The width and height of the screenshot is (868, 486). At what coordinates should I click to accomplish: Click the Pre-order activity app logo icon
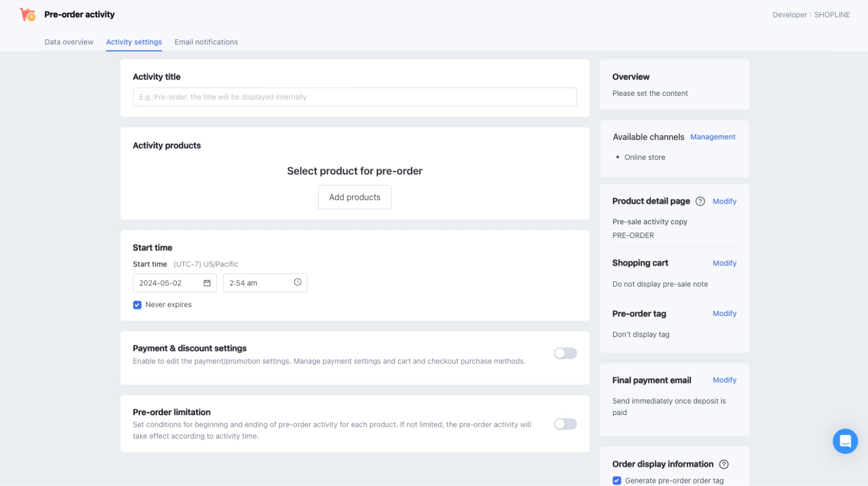coord(28,14)
